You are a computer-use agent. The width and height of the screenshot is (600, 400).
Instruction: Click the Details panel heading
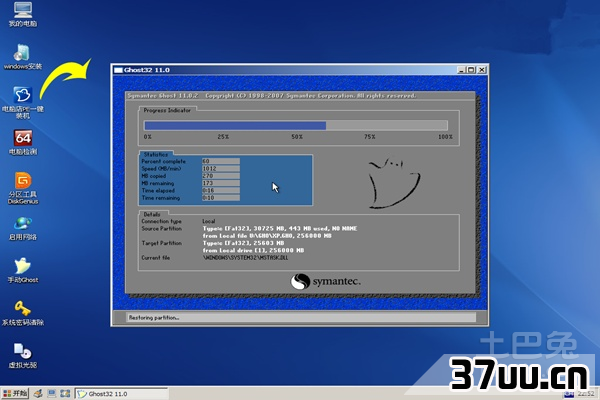coord(152,214)
